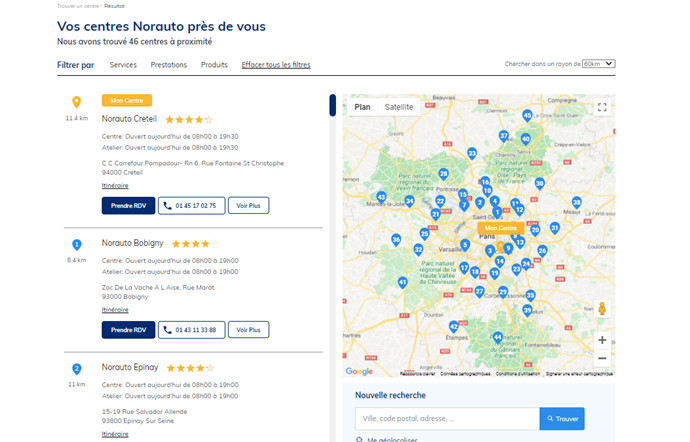The image size is (690, 442).
Task: Click the centres list scrollbar thumb
Action: pos(333,105)
